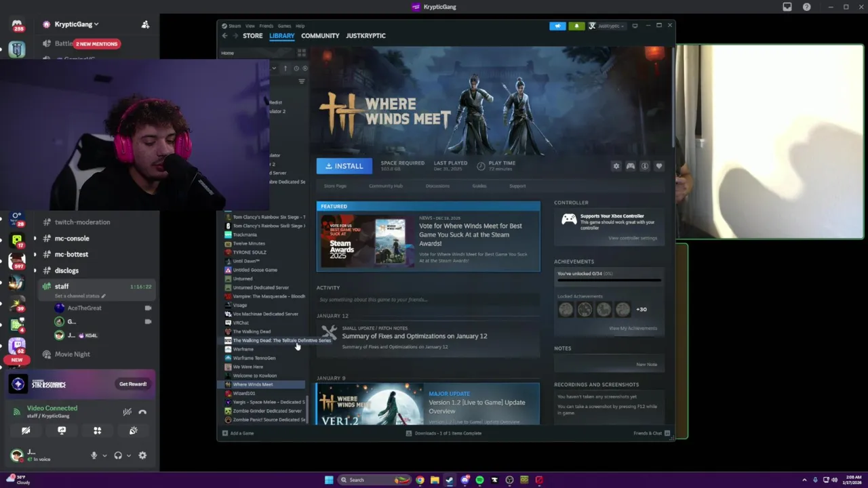Switch Steam to Big Picture monitor icon
The height and width of the screenshot is (488, 868).
point(635,26)
